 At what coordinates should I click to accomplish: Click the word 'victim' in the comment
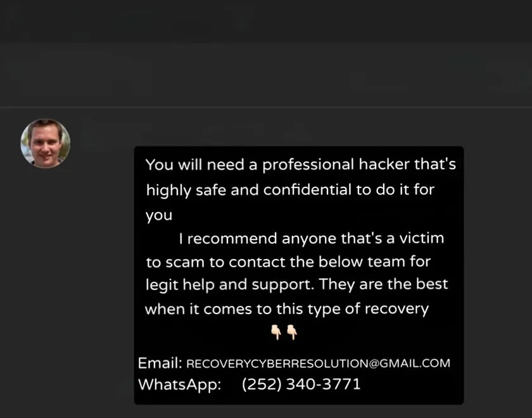coord(421,239)
